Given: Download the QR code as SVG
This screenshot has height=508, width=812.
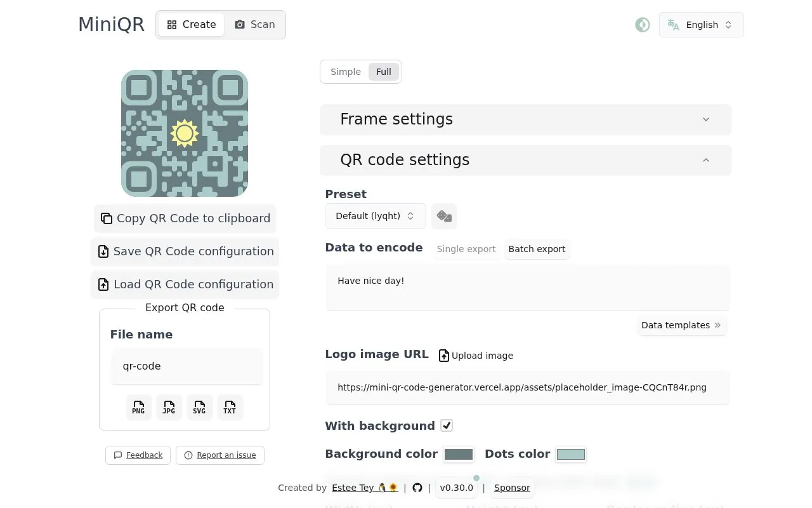Looking at the screenshot, I should click(199, 407).
